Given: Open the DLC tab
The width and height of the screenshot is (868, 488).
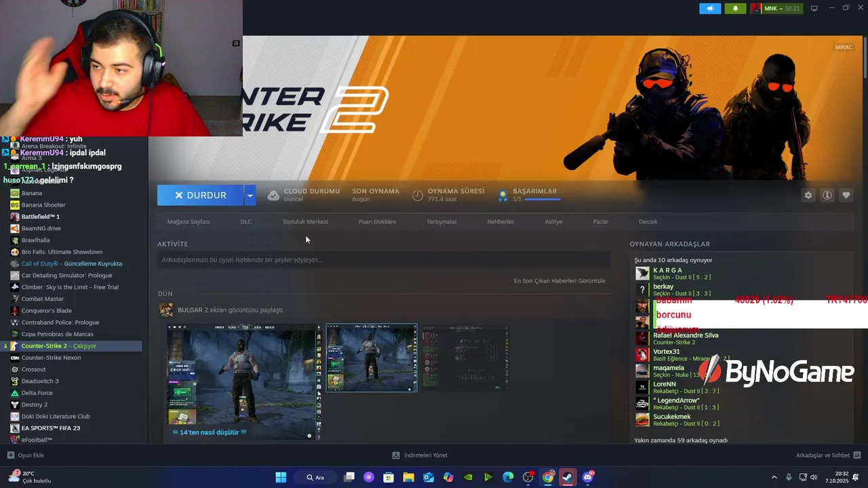Looking at the screenshot, I should [x=246, y=222].
